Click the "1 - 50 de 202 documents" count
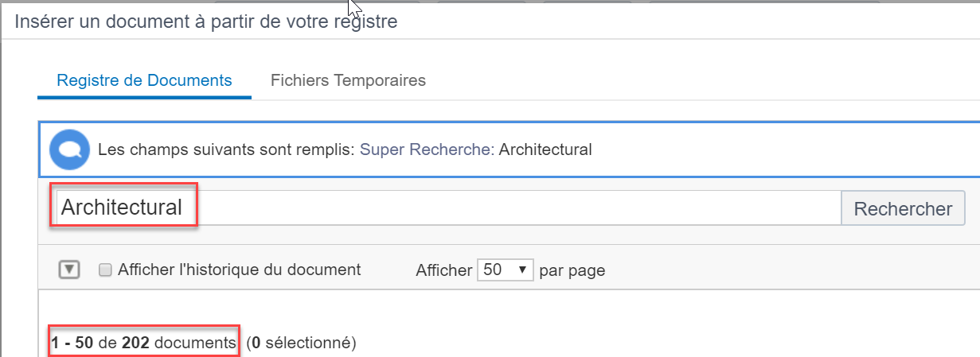 coord(143,343)
